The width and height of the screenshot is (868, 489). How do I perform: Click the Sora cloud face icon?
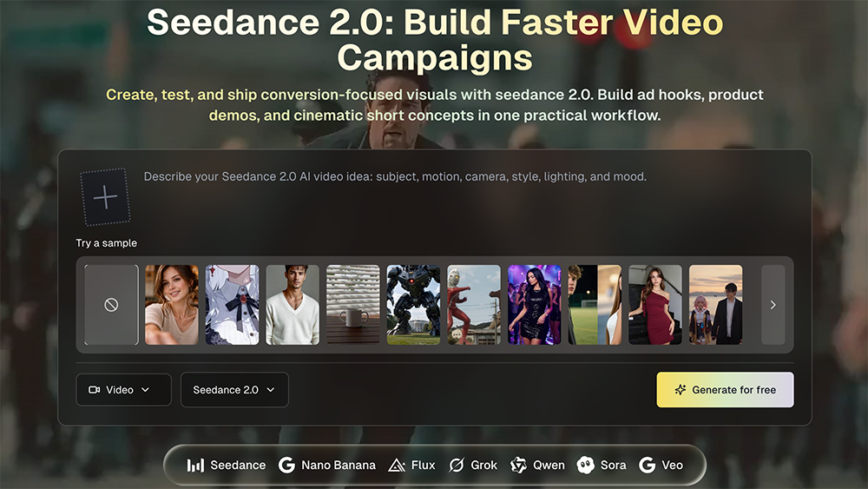[x=585, y=465]
